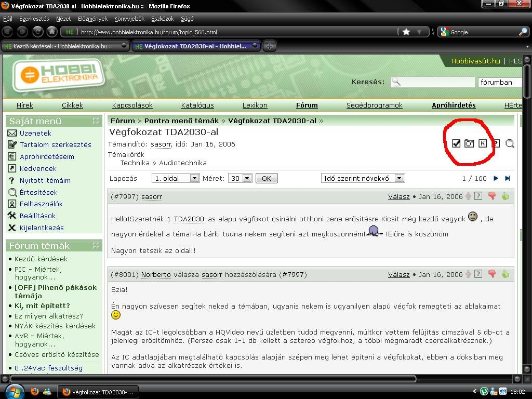This screenshot has width=532, height=399.
Task: Click the OK button next to Méret
Action: coord(267,179)
